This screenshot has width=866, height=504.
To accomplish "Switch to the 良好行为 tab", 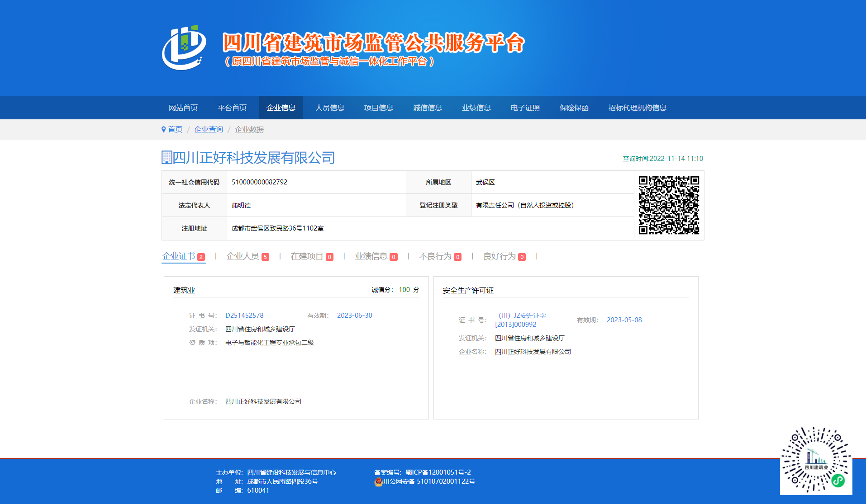I will tap(505, 256).
